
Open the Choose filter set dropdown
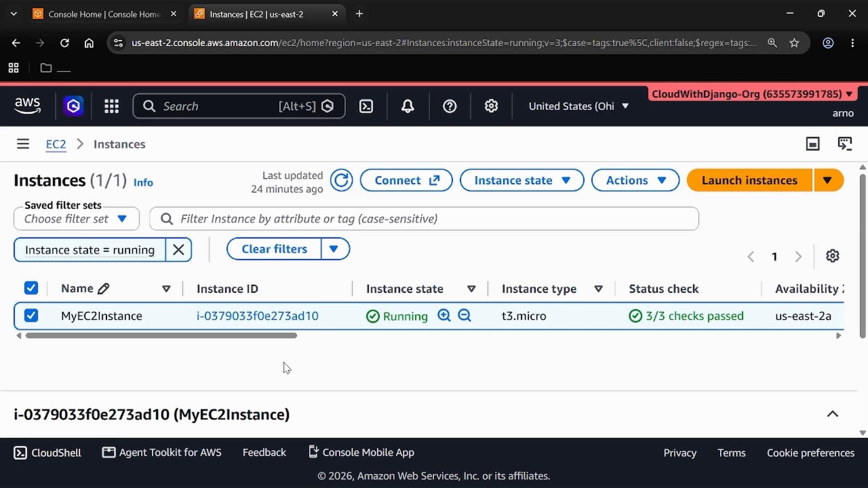(x=76, y=219)
